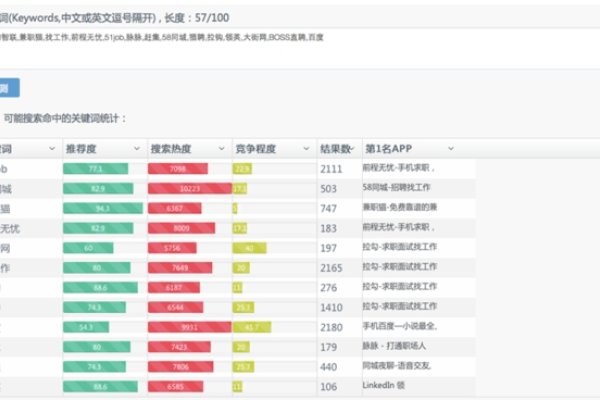Click the 兼职猫 top app entry
Image resolution: width=600 pixels, height=400 pixels.
[x=400, y=207]
